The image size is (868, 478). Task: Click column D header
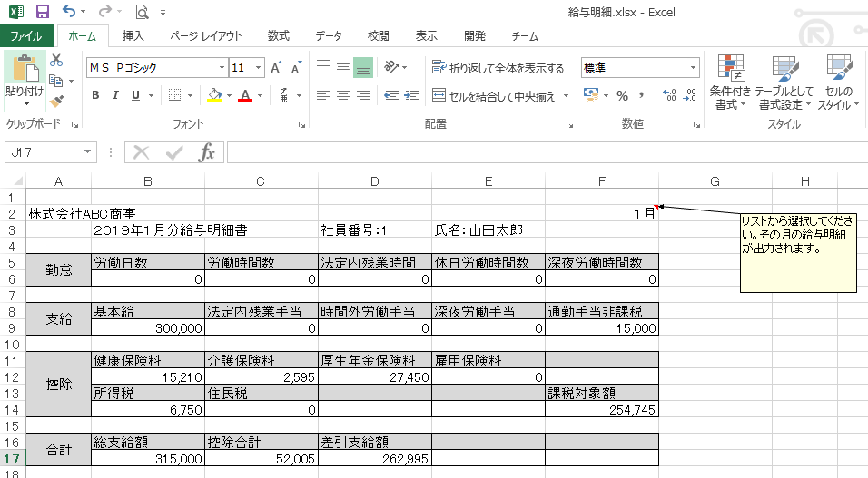point(375,181)
